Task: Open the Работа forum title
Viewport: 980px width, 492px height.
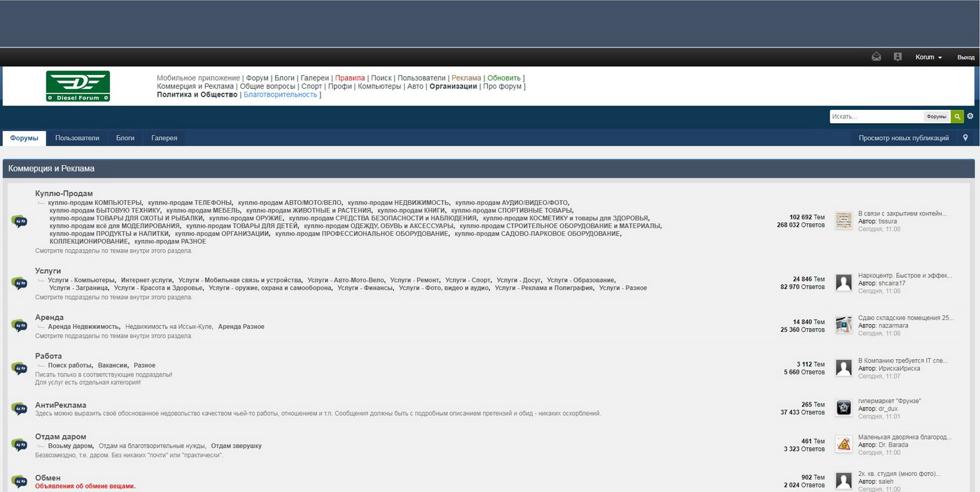Action: tap(48, 356)
